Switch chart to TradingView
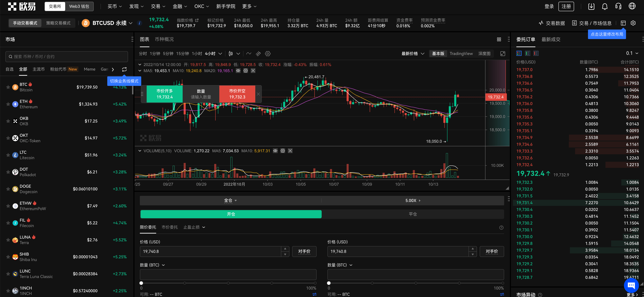Viewport: 644px width, 297px height. [x=461, y=53]
